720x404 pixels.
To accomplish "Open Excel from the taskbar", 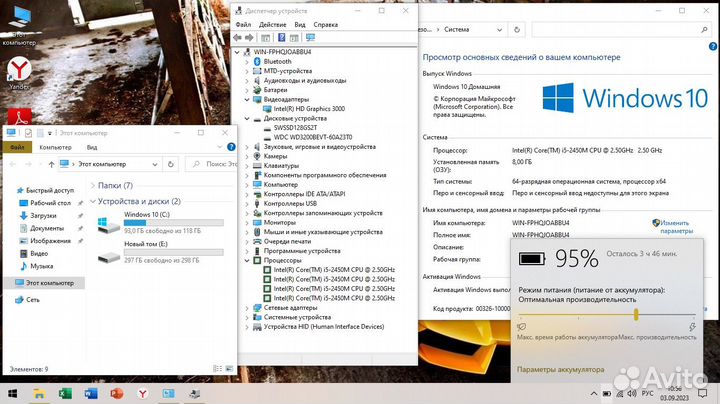I will tap(65, 393).
